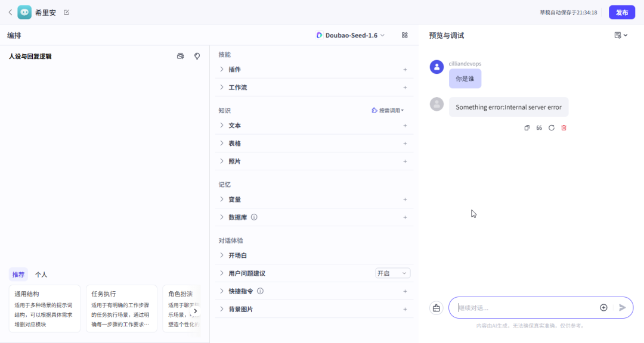Click the send arrow in the chat box
644x343 pixels.
623,308
